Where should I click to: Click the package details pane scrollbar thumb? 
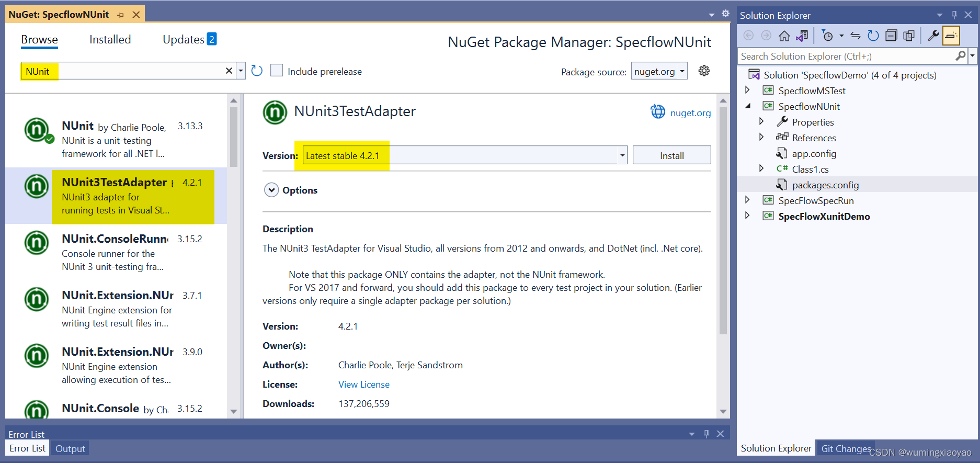click(723, 220)
